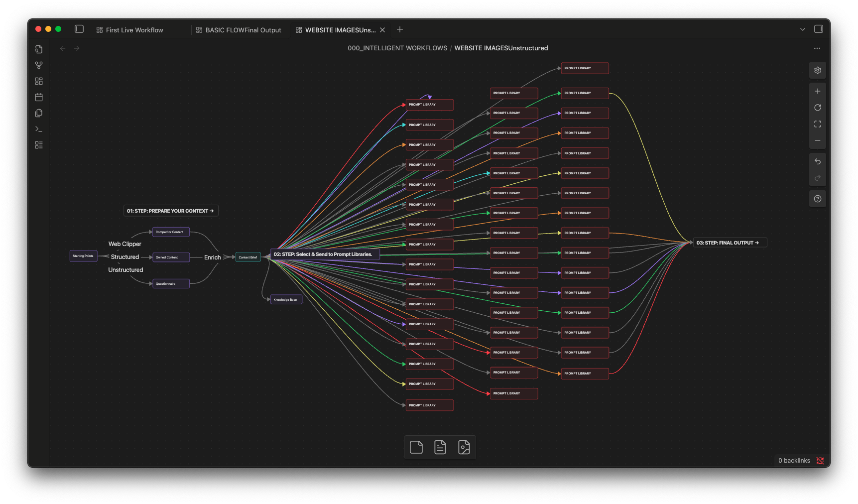The height and width of the screenshot is (504, 858).
Task: Select the Card dashboard icon in the sidebar
Action: 39,81
